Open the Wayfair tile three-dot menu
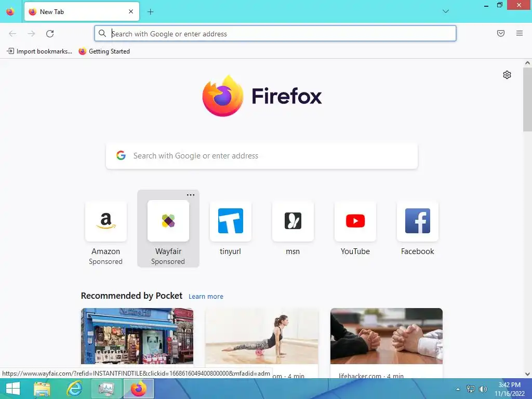 click(x=191, y=195)
